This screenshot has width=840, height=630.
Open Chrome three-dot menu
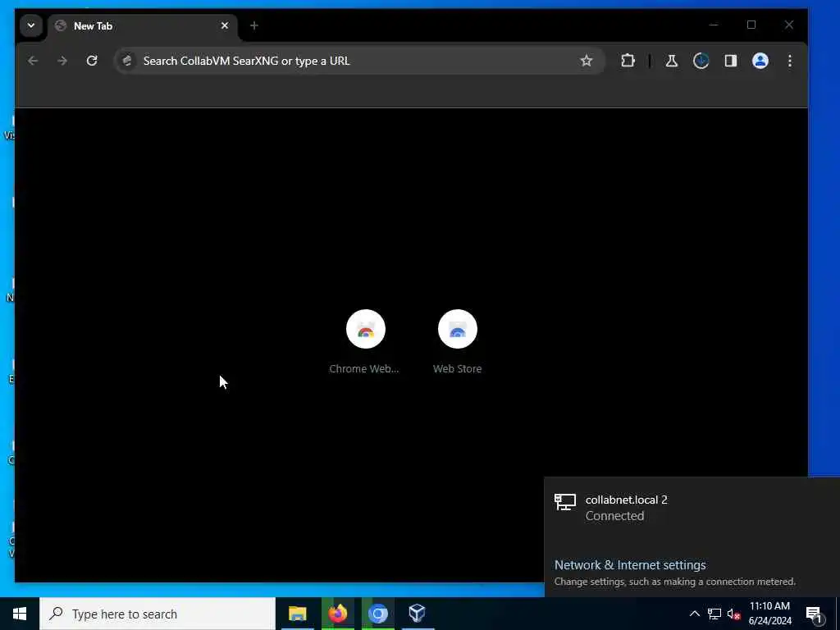pos(790,61)
